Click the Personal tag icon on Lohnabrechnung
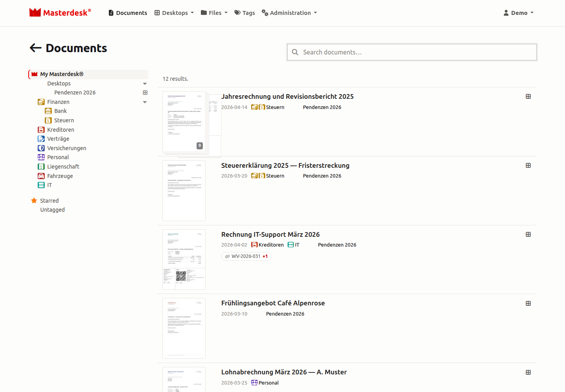565x392 pixels. click(254, 383)
